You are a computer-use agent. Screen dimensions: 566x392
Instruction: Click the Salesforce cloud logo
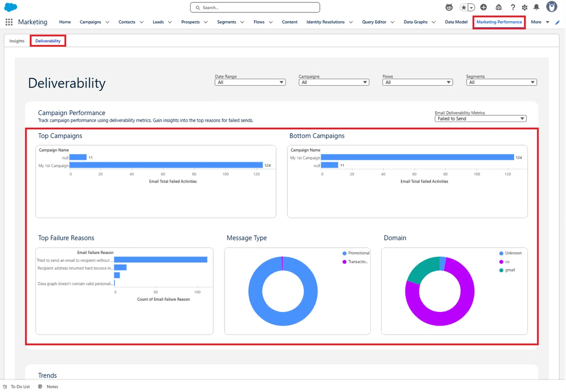(x=10, y=7)
